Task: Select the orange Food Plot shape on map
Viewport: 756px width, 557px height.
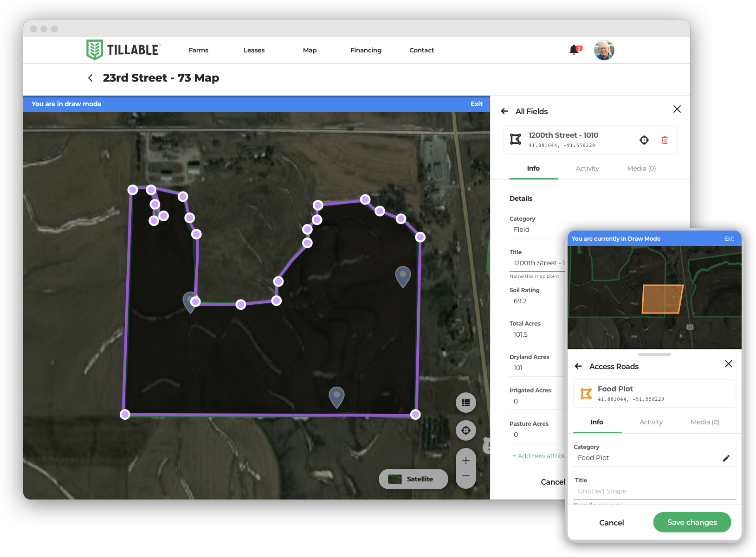Action: pyautogui.click(x=661, y=299)
